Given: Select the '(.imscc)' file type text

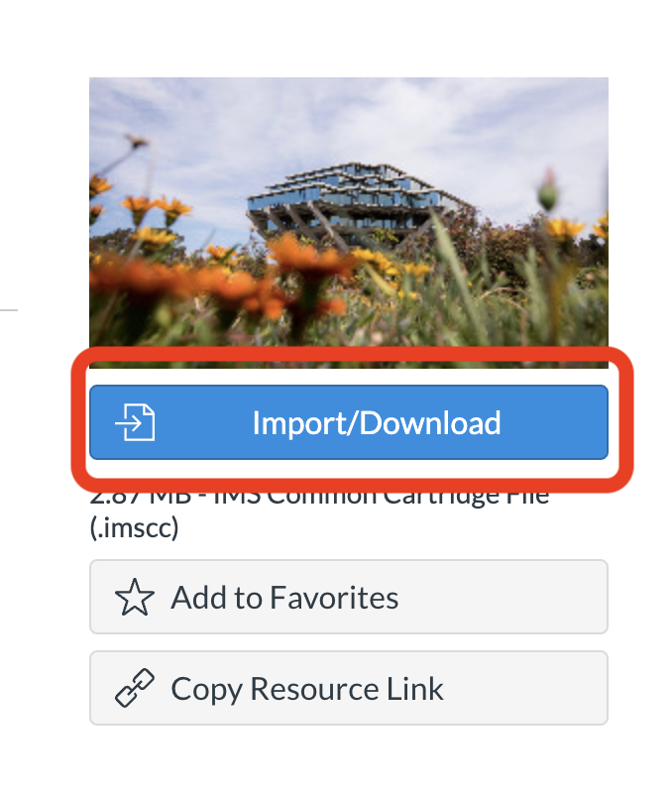Looking at the screenshot, I should tap(134, 527).
